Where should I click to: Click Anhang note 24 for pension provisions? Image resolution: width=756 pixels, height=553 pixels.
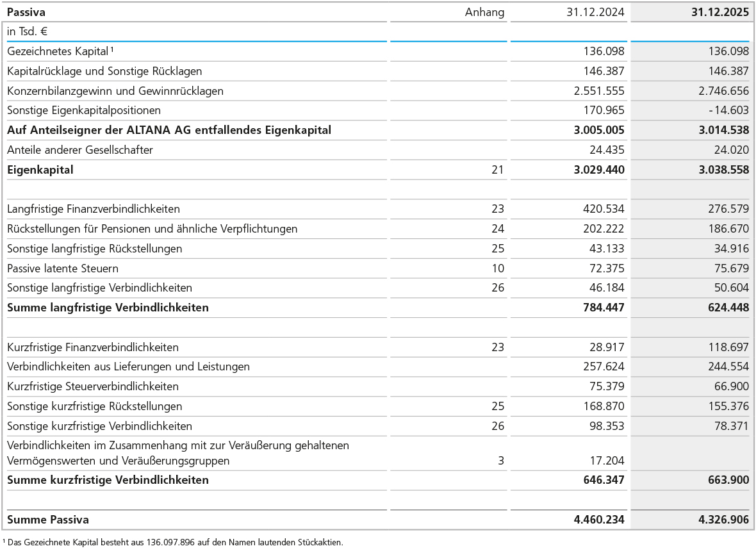pos(498,229)
